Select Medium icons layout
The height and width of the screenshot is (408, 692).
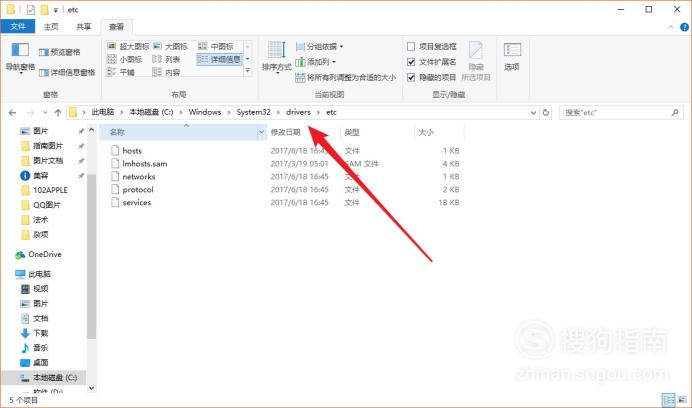point(216,46)
